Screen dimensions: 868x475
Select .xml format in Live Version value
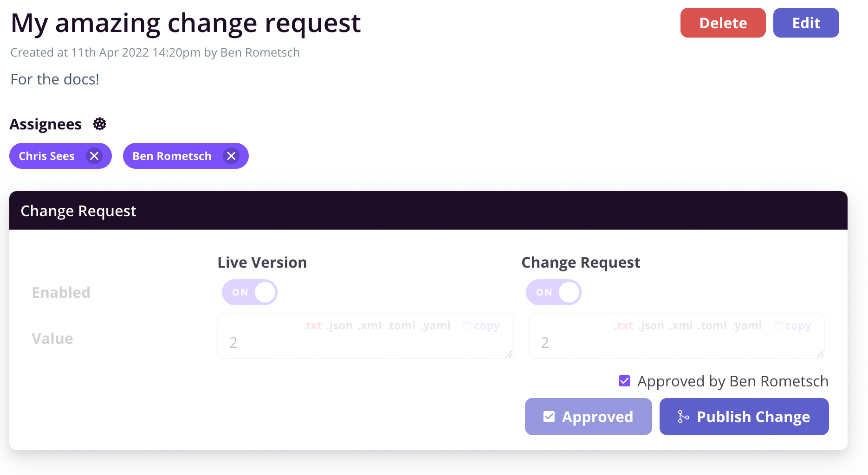pos(369,326)
